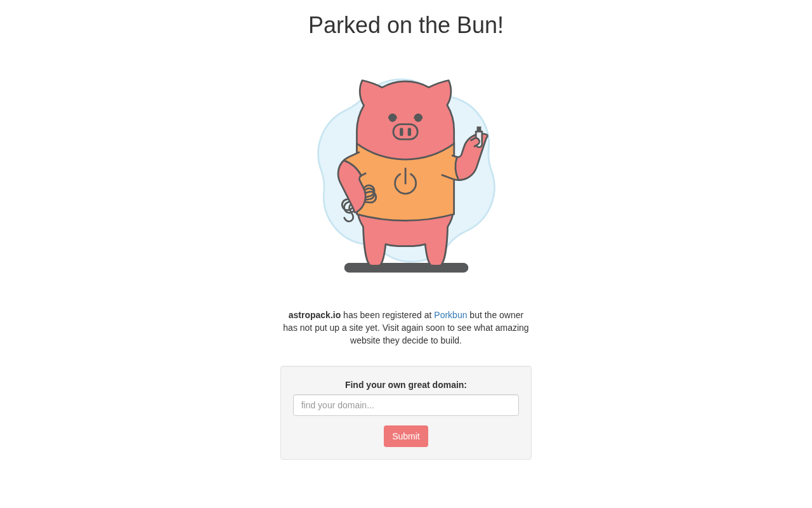The height and width of the screenshot is (508, 812).
Task: Click the bold astropack.io domain text
Action: click(315, 315)
